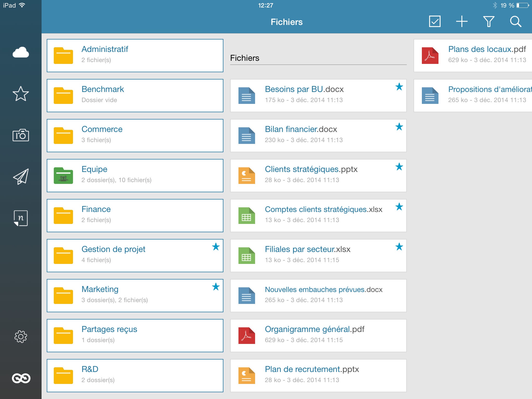532x399 pixels.
Task: Tap the linked-rings logo at sidebar bottom
Action: pyautogui.click(x=21, y=378)
